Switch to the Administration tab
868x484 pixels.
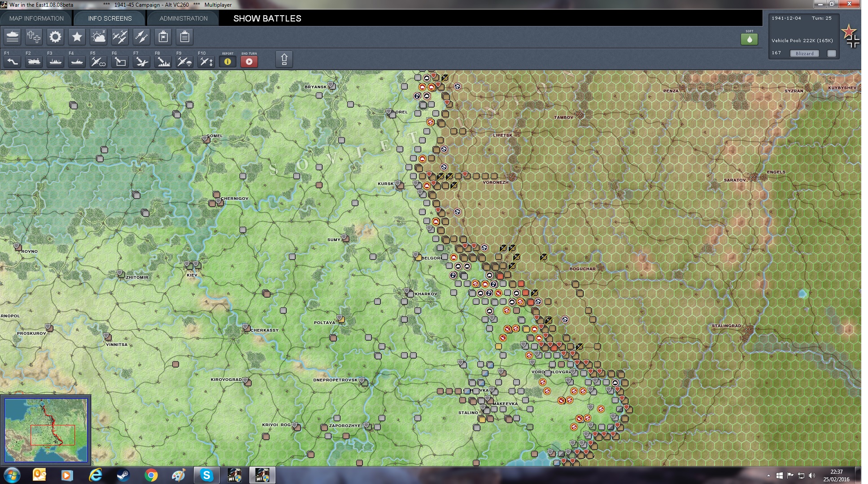click(x=183, y=18)
